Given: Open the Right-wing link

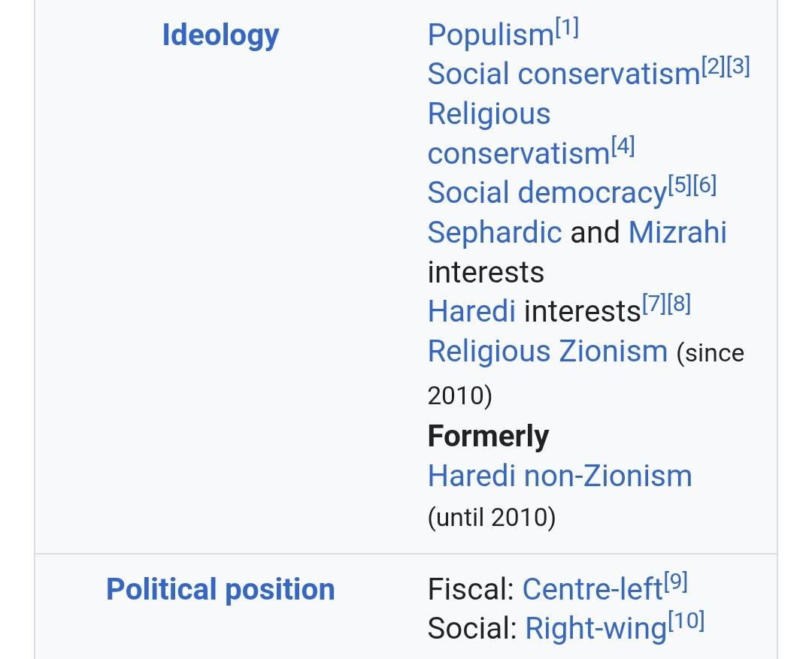Looking at the screenshot, I should click(595, 628).
